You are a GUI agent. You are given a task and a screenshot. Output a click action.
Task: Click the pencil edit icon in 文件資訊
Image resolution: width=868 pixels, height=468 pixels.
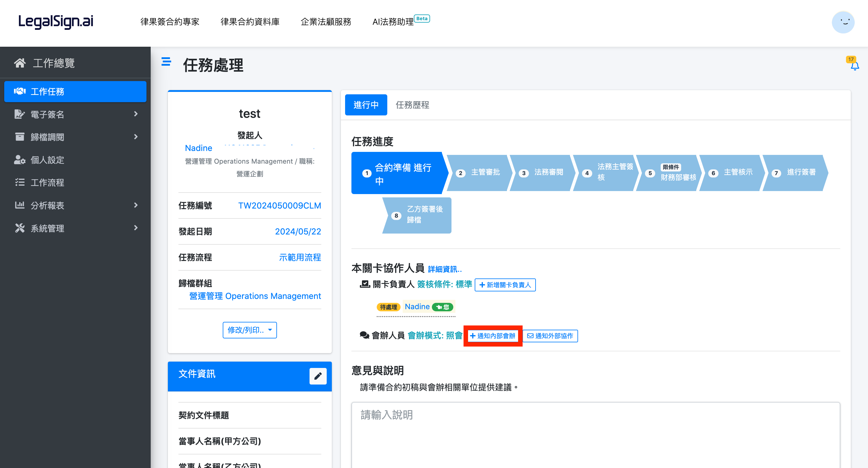click(318, 376)
